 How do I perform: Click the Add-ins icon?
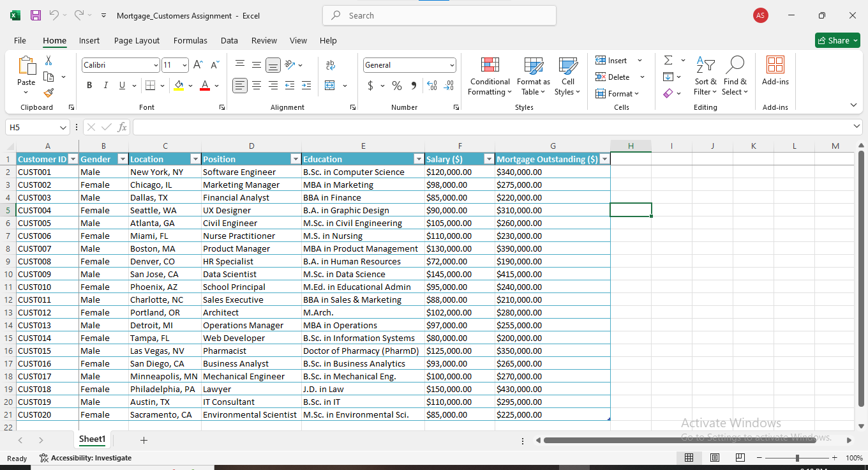(775, 70)
